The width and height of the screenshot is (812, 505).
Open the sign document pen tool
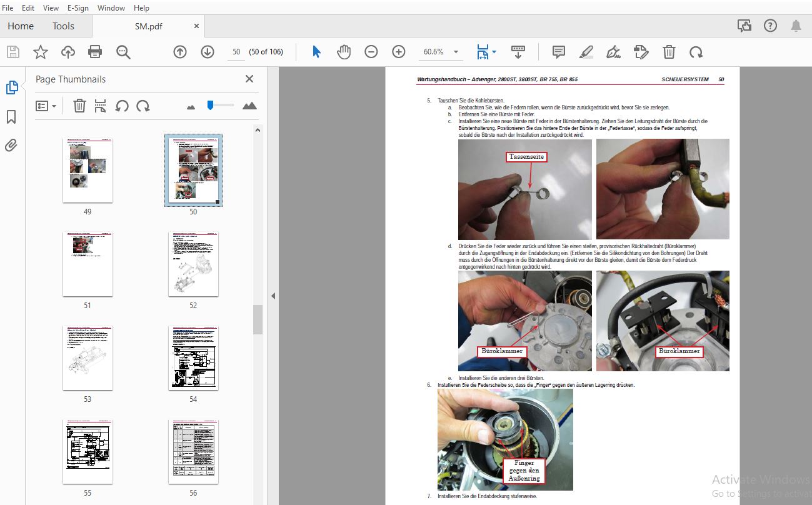click(x=614, y=52)
